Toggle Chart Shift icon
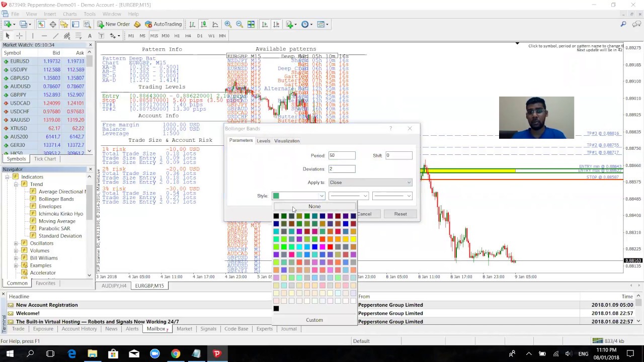Viewport: 644px width, 362px height. point(276,24)
